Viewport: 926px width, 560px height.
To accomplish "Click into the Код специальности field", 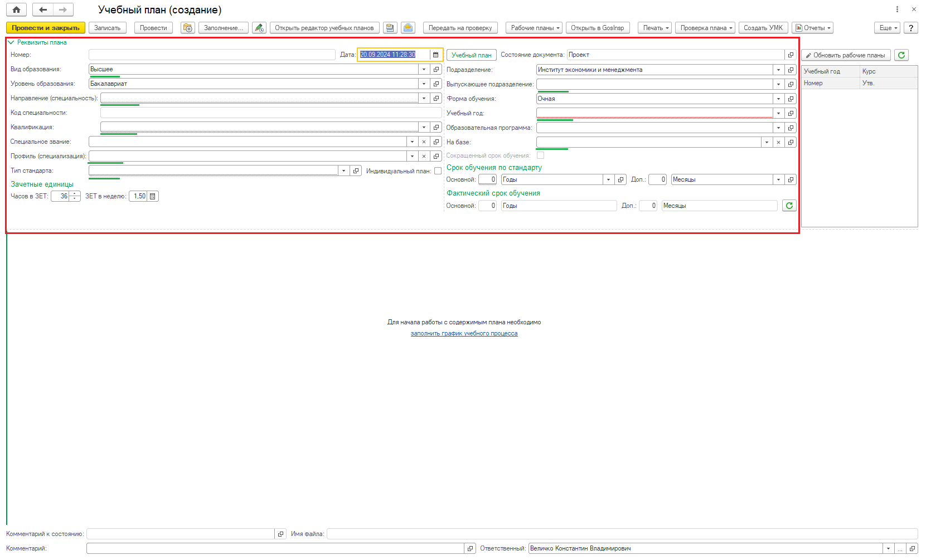I will pyautogui.click(x=271, y=113).
